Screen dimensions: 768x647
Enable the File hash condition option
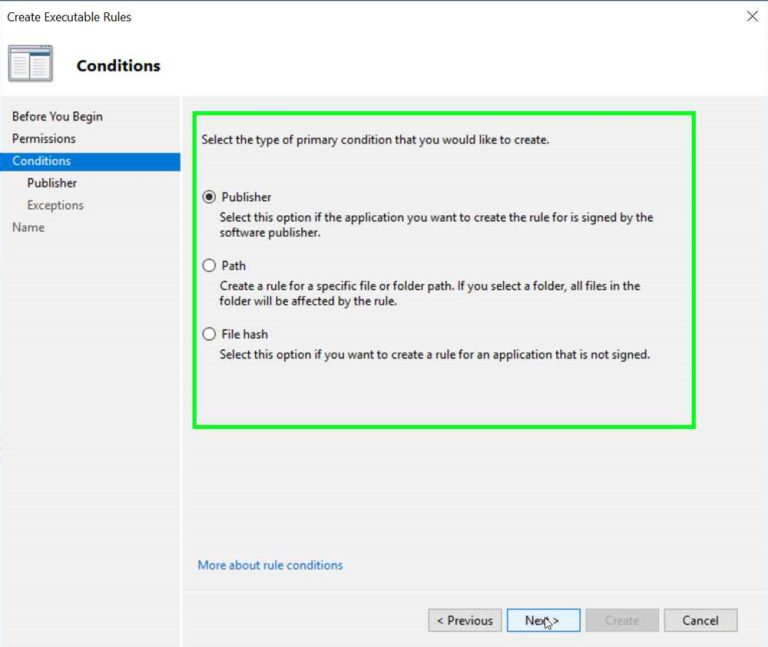[x=209, y=334]
